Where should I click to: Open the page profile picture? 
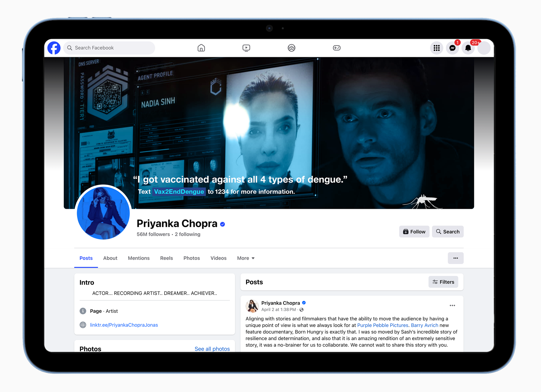point(103,213)
